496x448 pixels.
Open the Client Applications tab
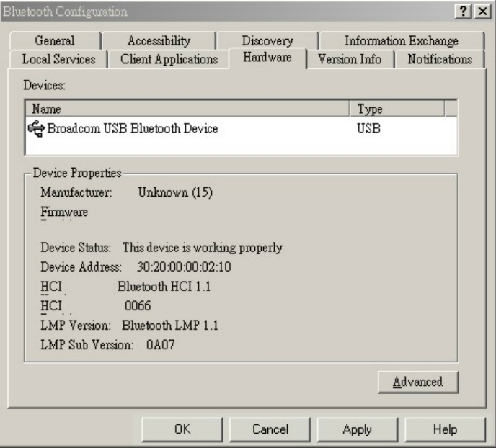coord(169,59)
